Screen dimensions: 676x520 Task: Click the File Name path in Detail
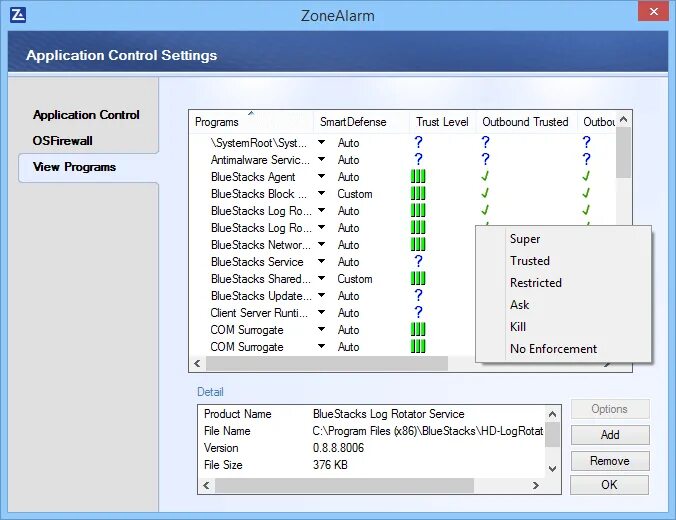tap(428, 431)
